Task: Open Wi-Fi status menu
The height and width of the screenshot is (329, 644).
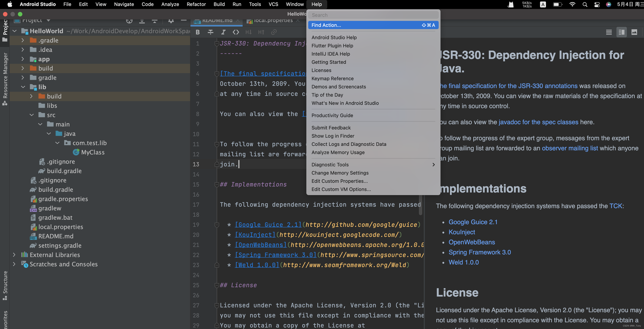Action: coord(572,4)
